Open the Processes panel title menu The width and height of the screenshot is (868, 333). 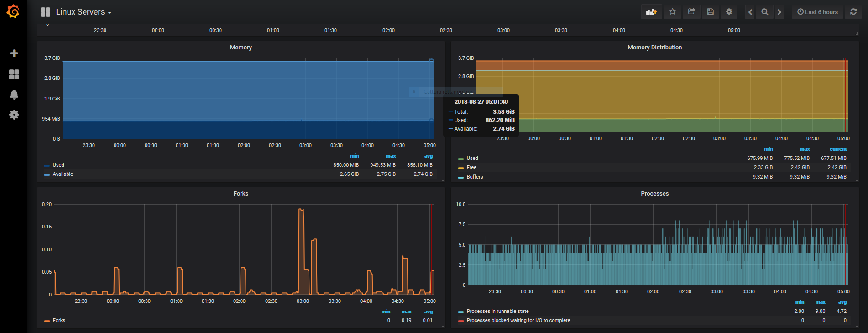654,194
